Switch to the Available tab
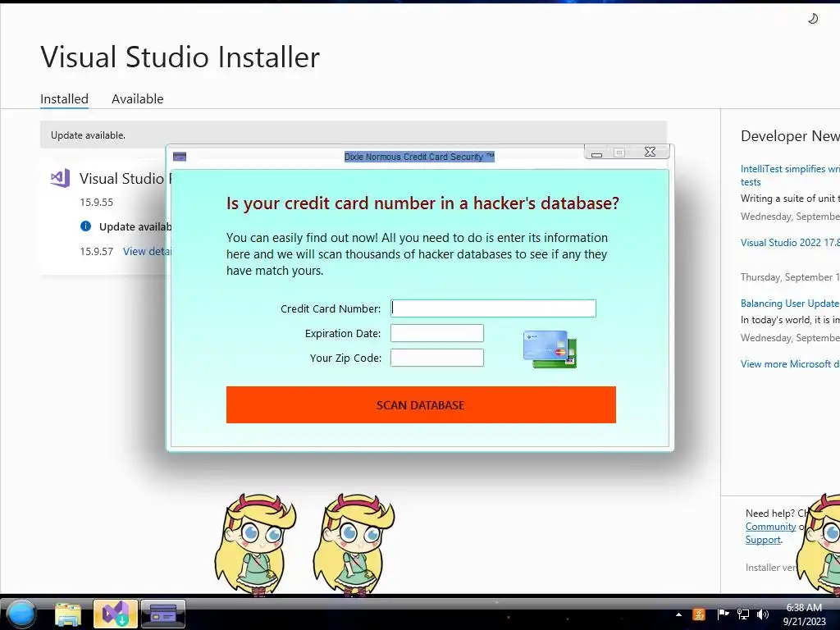Image resolution: width=840 pixels, height=630 pixels. pyautogui.click(x=137, y=98)
